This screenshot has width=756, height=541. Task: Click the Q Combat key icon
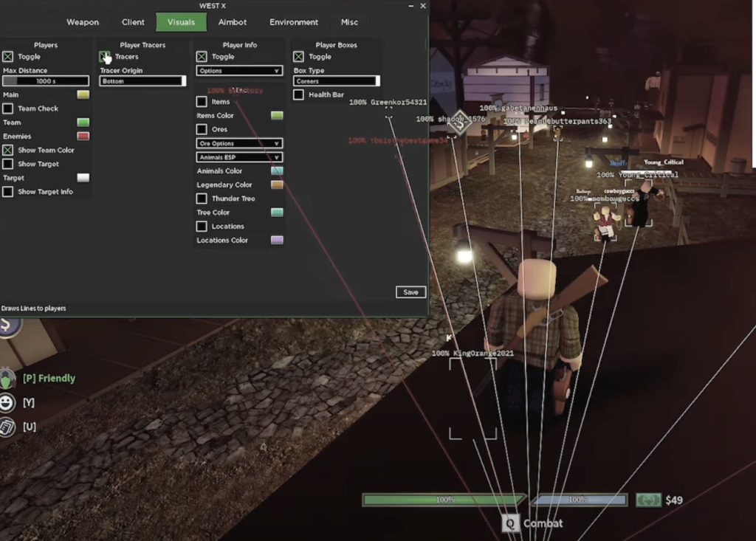[510, 523]
